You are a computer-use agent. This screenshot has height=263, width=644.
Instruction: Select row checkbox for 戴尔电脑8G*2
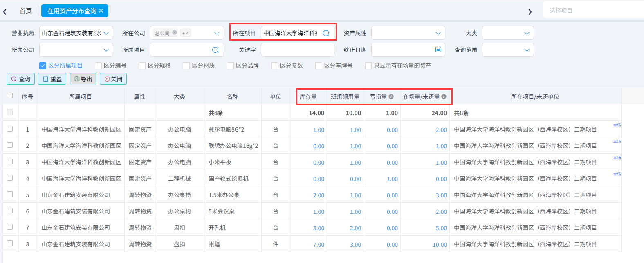pyautogui.click(x=10, y=129)
